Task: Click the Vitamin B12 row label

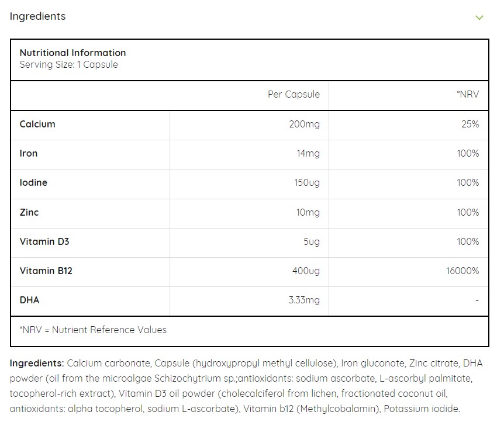Action: [x=46, y=271]
